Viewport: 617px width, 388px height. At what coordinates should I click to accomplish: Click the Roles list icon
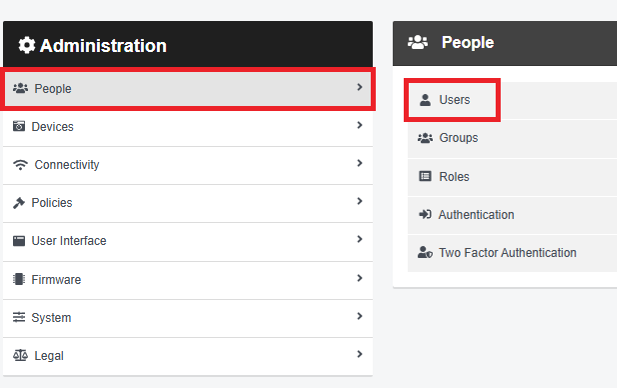tap(425, 176)
